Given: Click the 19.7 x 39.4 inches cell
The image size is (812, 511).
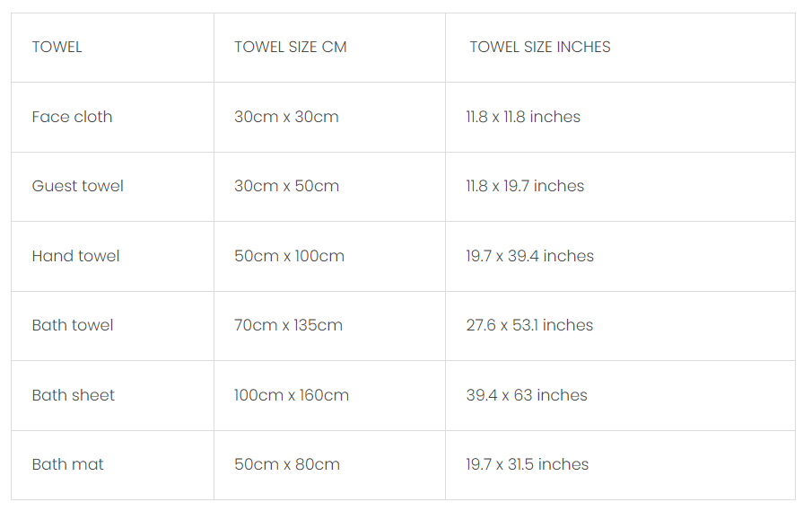Looking at the screenshot, I should pos(620,256).
